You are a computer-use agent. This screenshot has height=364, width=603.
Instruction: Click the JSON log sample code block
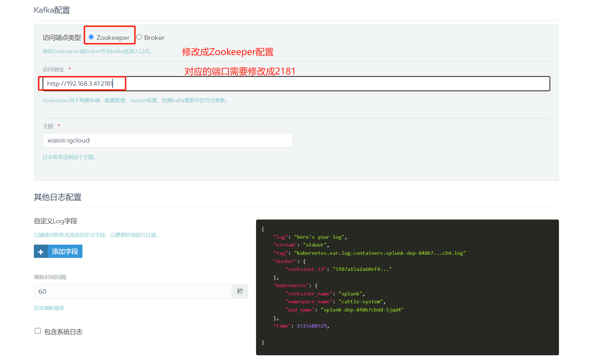pyautogui.click(x=407, y=287)
